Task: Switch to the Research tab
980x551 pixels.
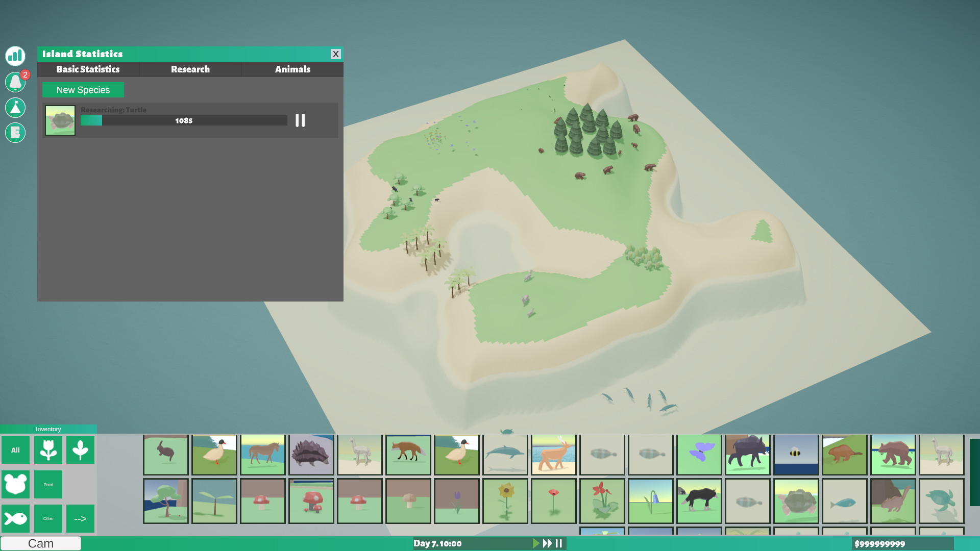Action: pos(190,69)
